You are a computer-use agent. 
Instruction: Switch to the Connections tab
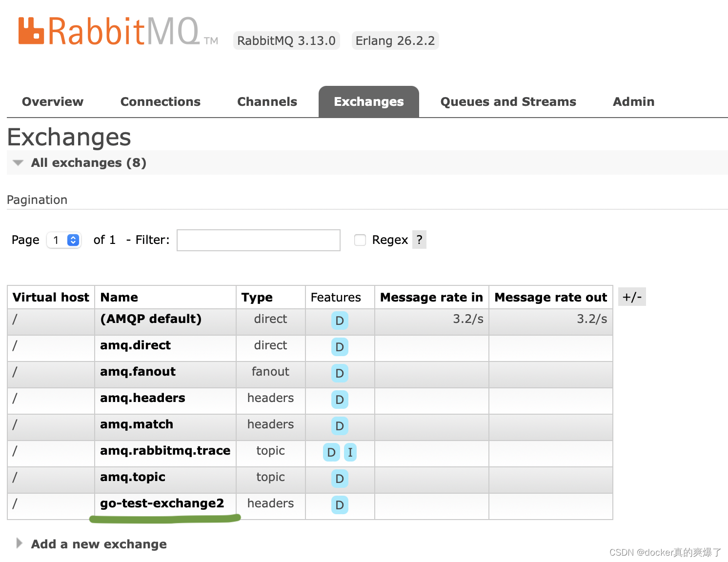pos(161,101)
